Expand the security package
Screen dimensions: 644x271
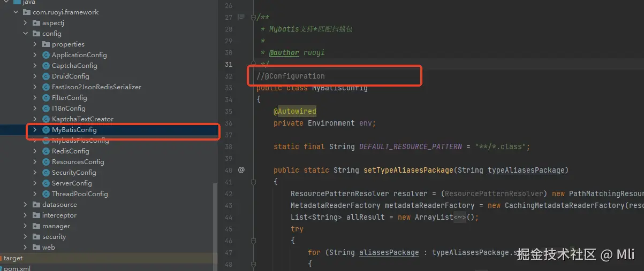pyautogui.click(x=26, y=236)
